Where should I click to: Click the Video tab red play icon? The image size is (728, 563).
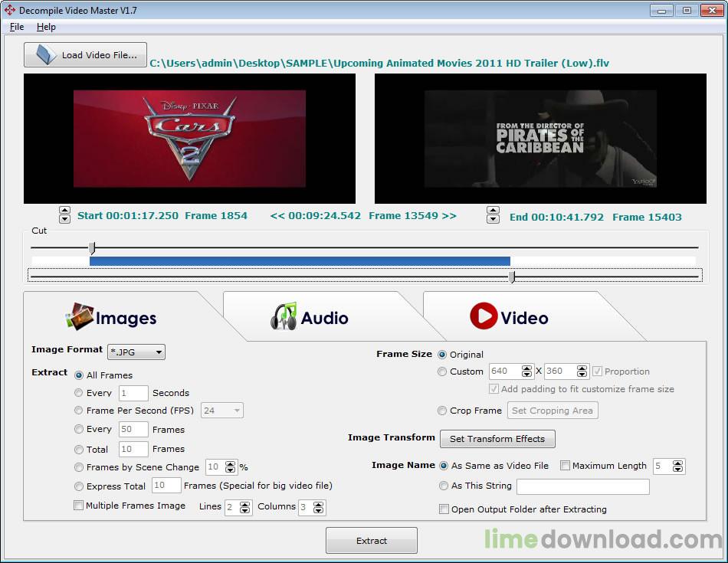coord(484,316)
